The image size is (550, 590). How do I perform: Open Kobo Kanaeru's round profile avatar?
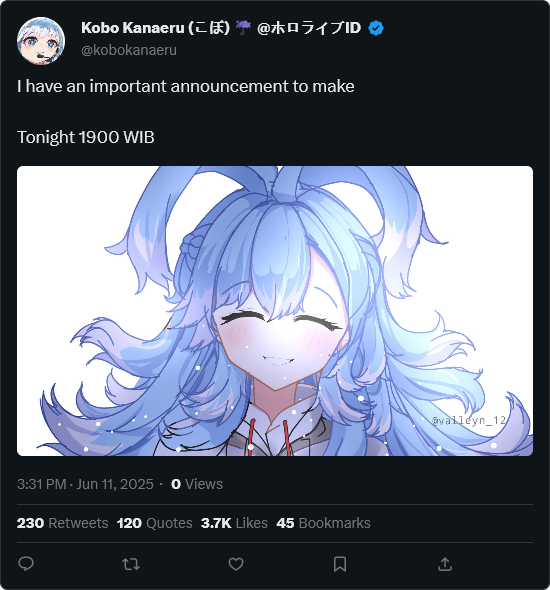coord(41,41)
